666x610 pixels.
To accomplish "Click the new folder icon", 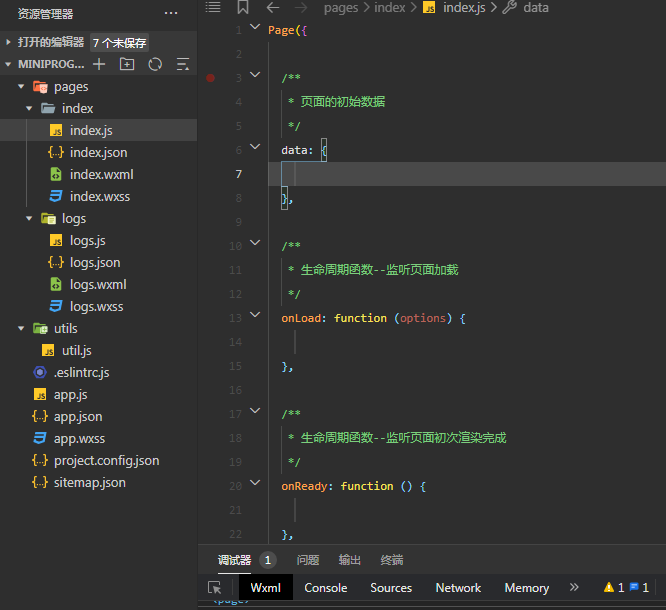I will (x=127, y=64).
